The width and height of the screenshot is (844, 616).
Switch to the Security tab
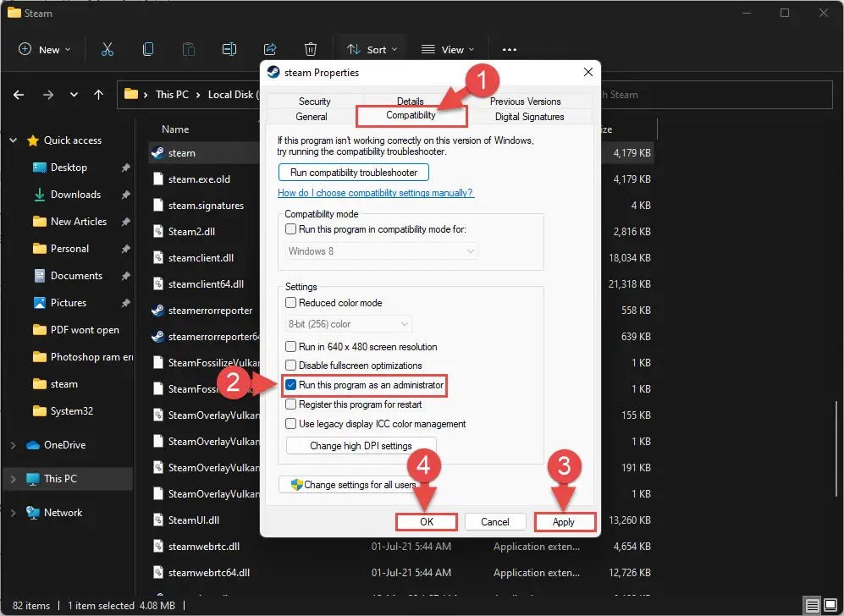tap(315, 102)
